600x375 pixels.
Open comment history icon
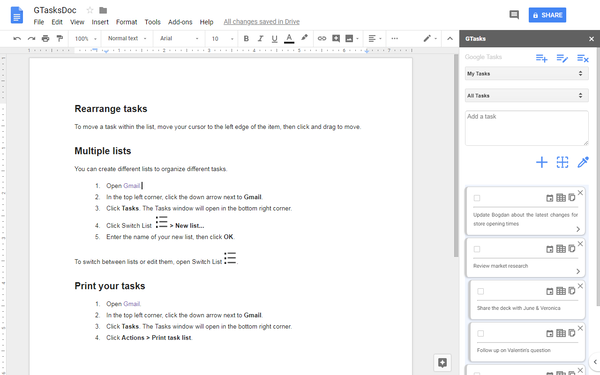click(514, 15)
